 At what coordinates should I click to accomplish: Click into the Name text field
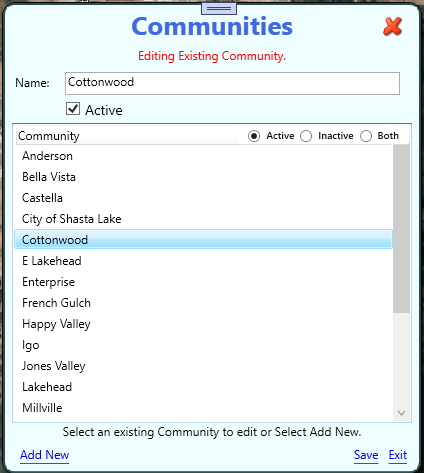click(232, 83)
